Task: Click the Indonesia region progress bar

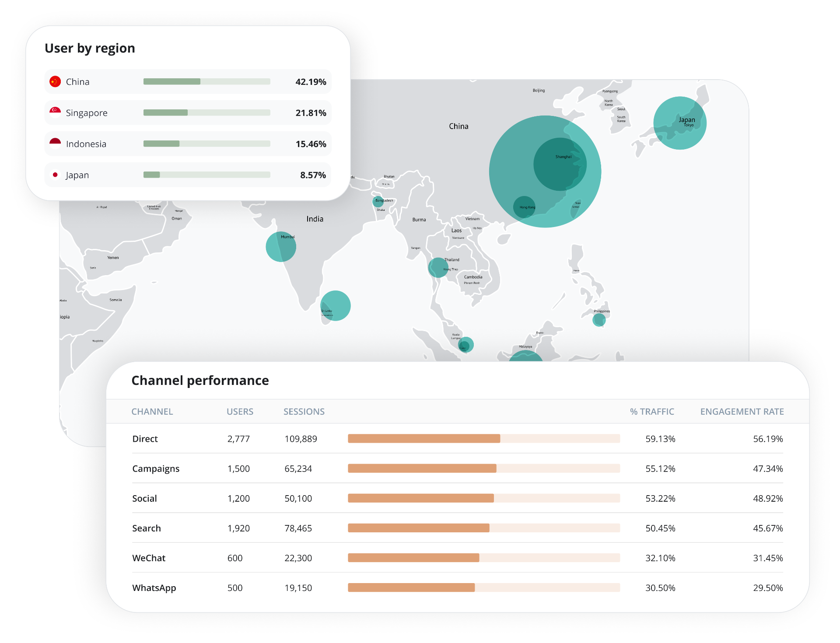Action: tap(207, 143)
